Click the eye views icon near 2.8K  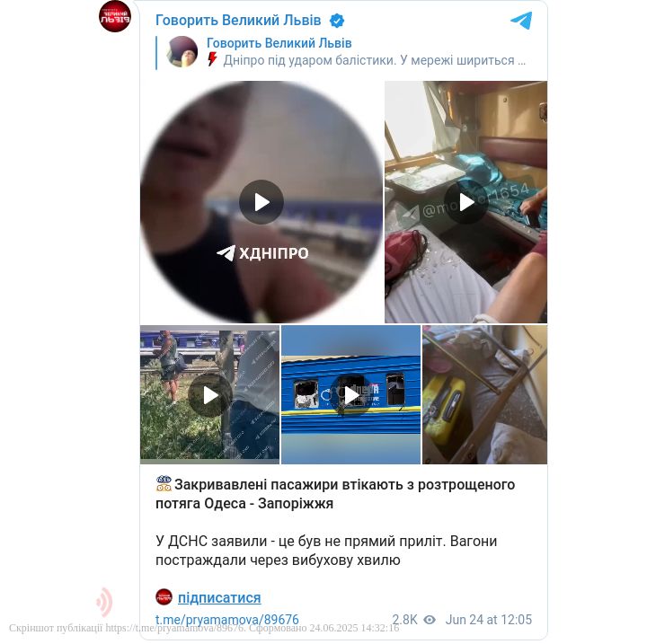tap(430, 620)
